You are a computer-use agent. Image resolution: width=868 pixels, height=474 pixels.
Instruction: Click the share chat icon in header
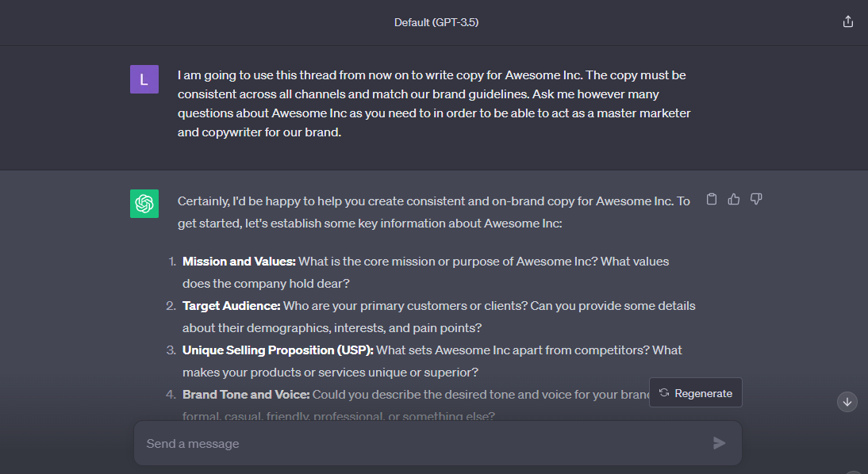pyautogui.click(x=847, y=22)
